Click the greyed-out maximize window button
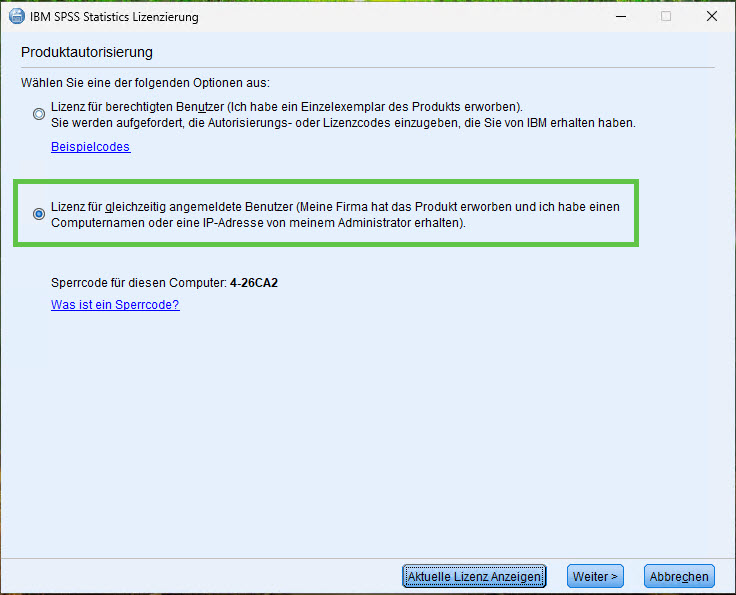This screenshot has width=736, height=595. 666,16
